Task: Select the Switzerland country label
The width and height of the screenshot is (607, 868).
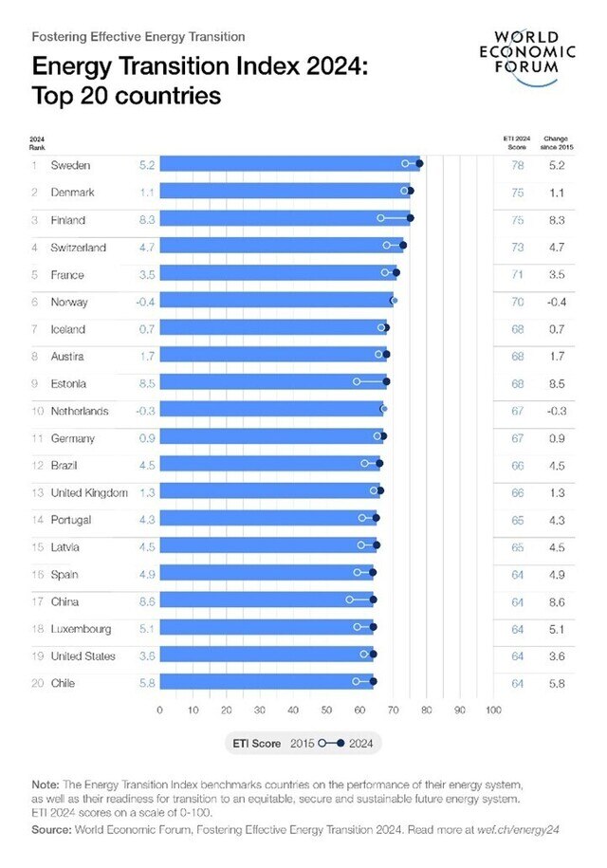Action: point(78,248)
